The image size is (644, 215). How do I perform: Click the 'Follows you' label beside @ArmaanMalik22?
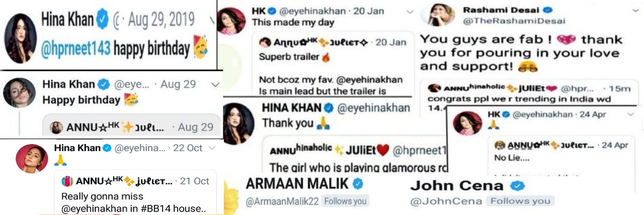[345, 201]
